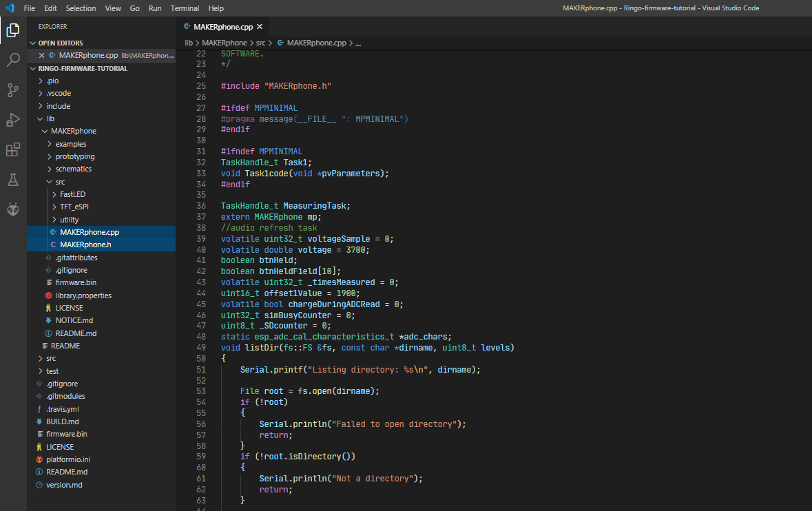The image size is (812, 511).
Task: Click the #include "MAKERphone.h" line
Action: click(276, 86)
